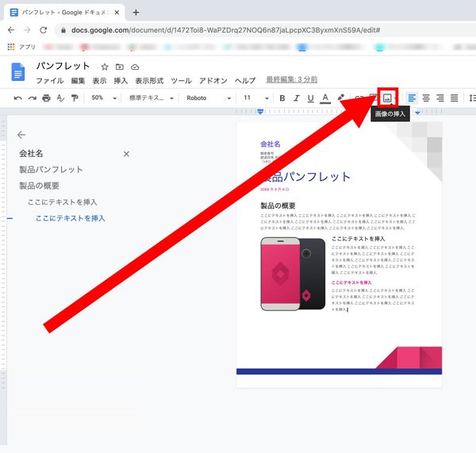Click the browser forward button
The height and width of the screenshot is (453, 476).
tap(27, 30)
